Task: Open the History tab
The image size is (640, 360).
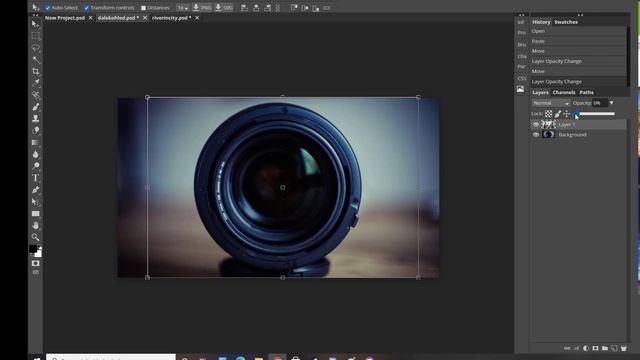Action: point(541,22)
